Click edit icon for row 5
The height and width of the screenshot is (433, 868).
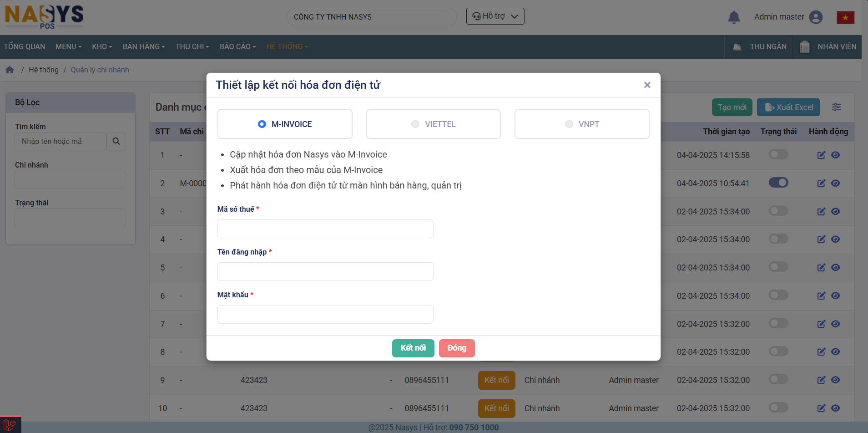coord(821,268)
